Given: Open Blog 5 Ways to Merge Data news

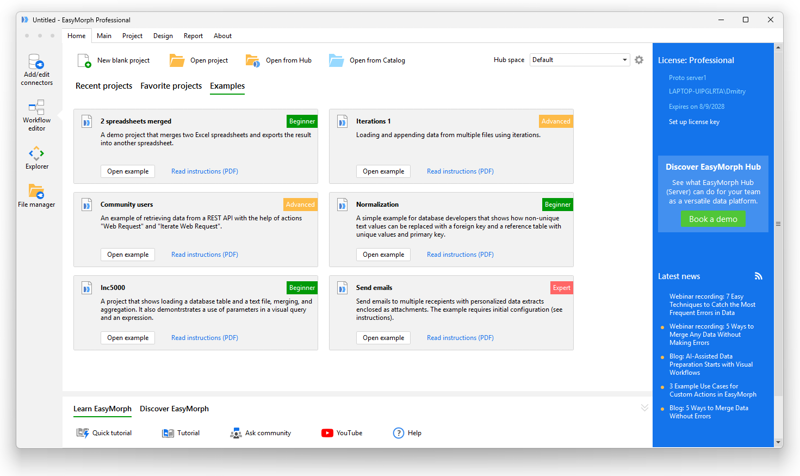Looking at the screenshot, I should 709,412.
